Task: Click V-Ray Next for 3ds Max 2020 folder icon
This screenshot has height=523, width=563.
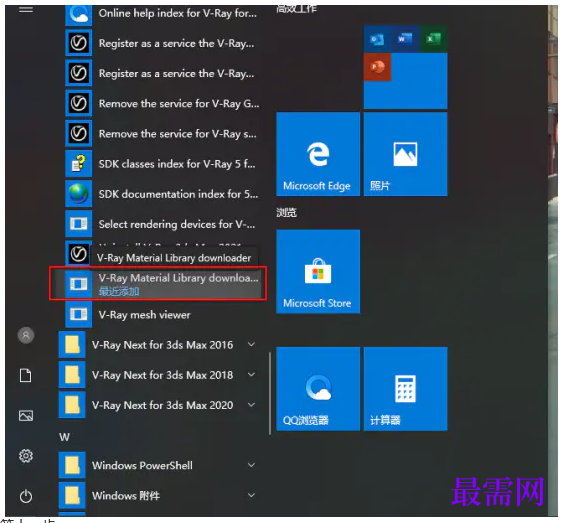Action: [72, 405]
